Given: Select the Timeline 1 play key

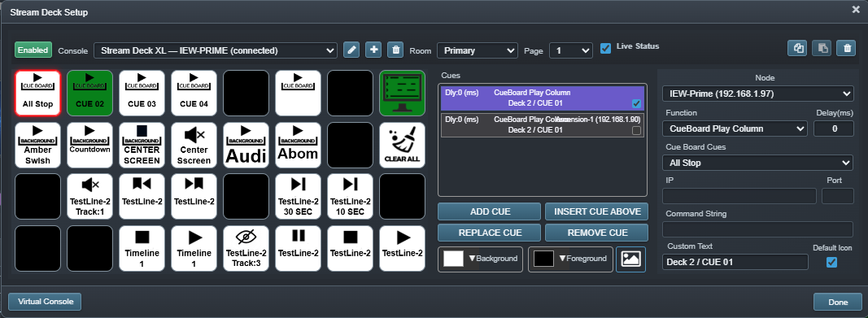Looking at the screenshot, I should click(194, 248).
